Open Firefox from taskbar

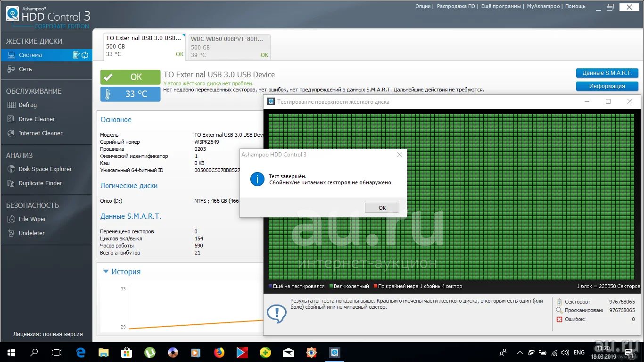click(219, 352)
